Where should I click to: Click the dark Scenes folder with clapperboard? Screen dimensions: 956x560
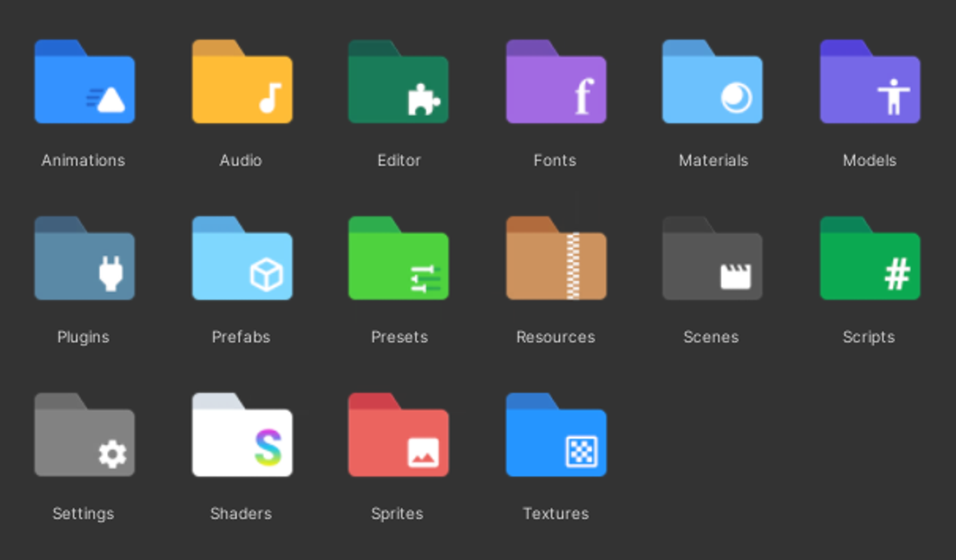[x=712, y=259]
